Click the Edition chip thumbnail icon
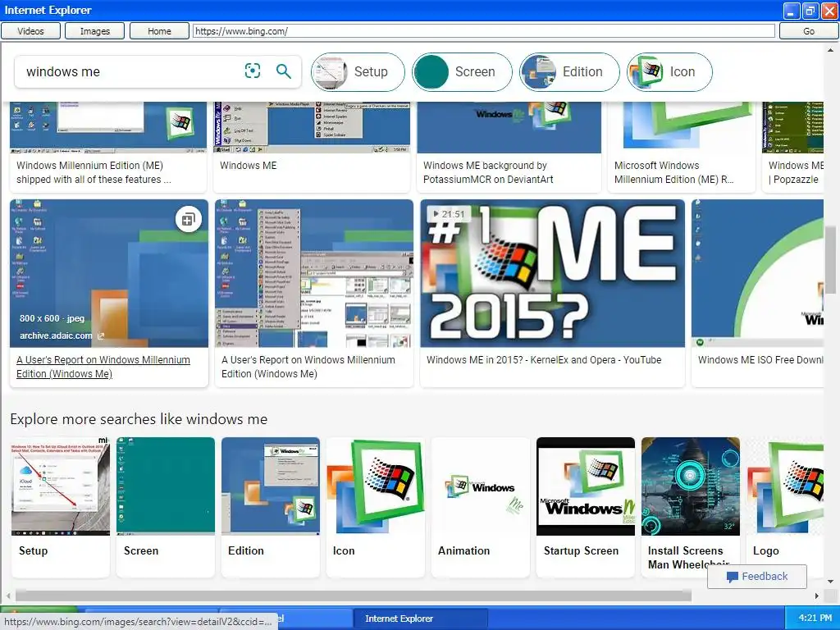 (538, 72)
